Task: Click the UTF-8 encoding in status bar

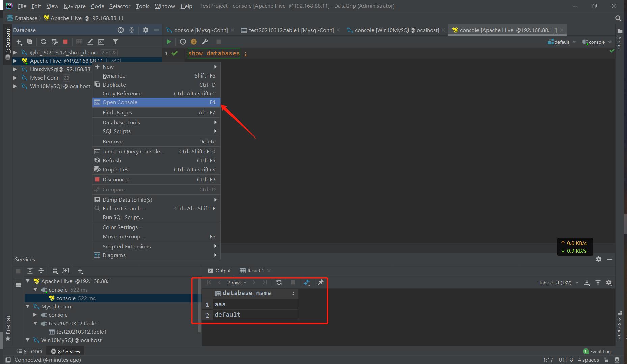Action: [566, 360]
